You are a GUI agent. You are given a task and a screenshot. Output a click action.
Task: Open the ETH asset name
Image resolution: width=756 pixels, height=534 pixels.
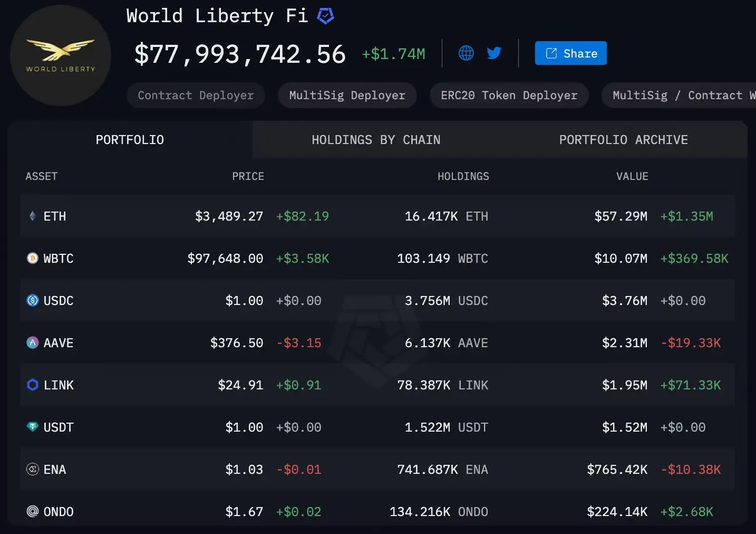(55, 216)
